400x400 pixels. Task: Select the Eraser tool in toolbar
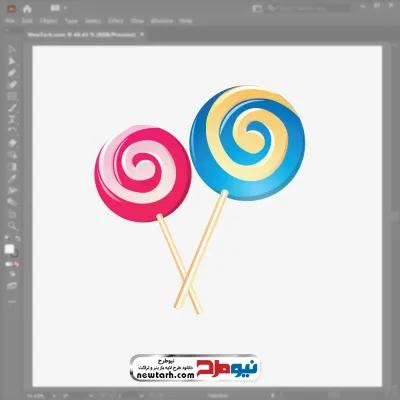pos(12,143)
